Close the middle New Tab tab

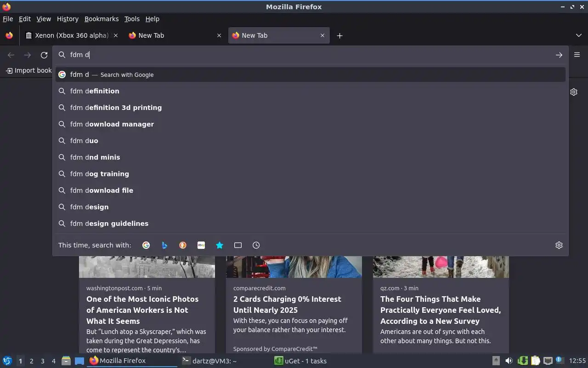pyautogui.click(x=219, y=35)
